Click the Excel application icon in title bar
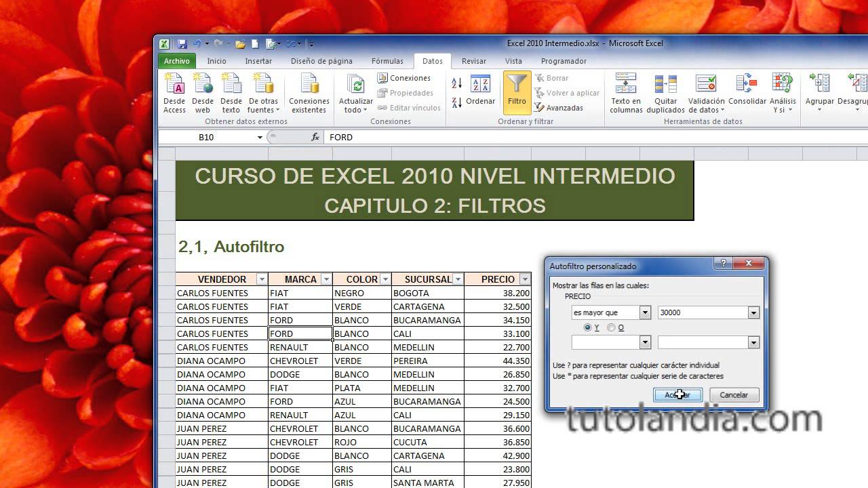This screenshot has height=488, width=868. (x=164, y=44)
